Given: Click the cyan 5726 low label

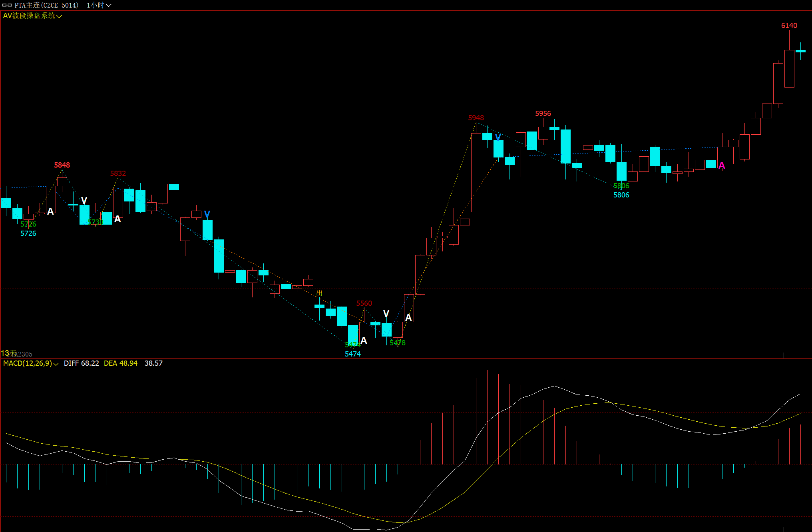Looking at the screenshot, I should pos(28,233).
